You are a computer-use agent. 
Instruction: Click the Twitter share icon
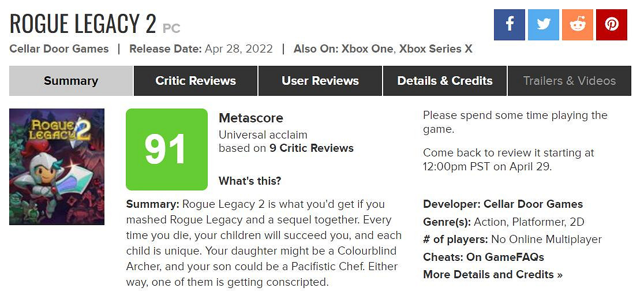(544, 25)
